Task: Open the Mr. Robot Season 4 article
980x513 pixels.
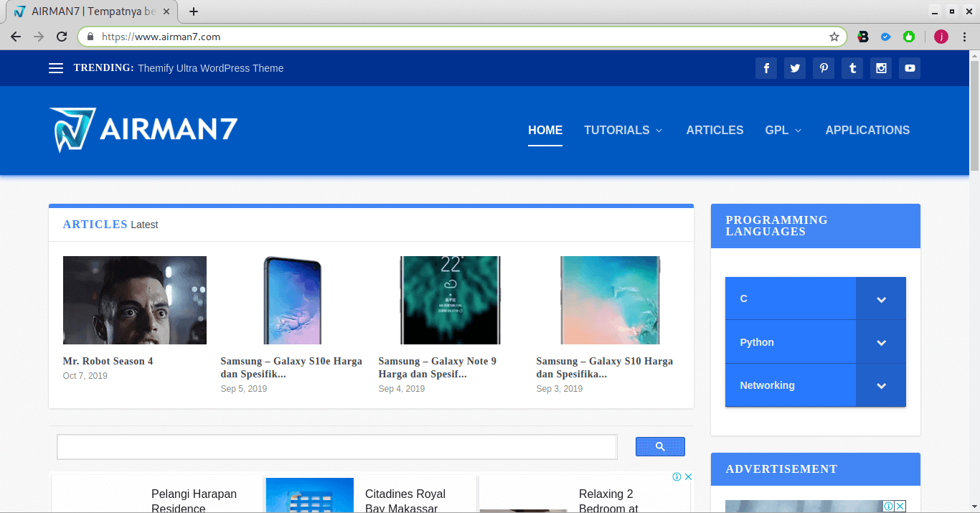Action: click(108, 361)
